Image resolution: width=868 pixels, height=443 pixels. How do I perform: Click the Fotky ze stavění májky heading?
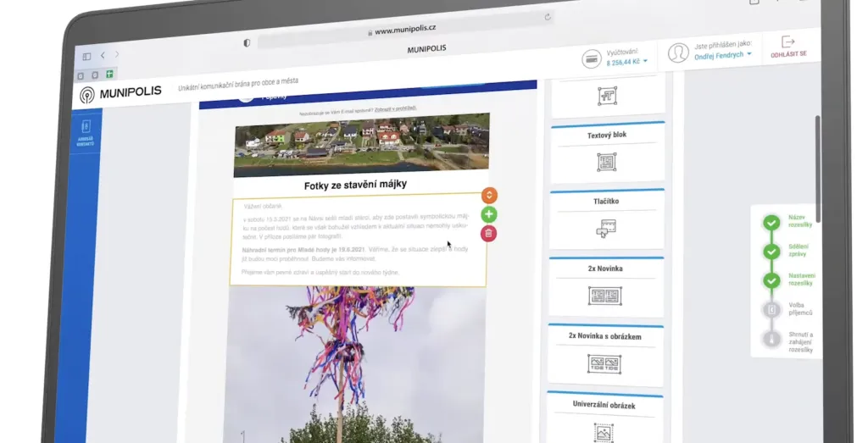click(x=355, y=185)
